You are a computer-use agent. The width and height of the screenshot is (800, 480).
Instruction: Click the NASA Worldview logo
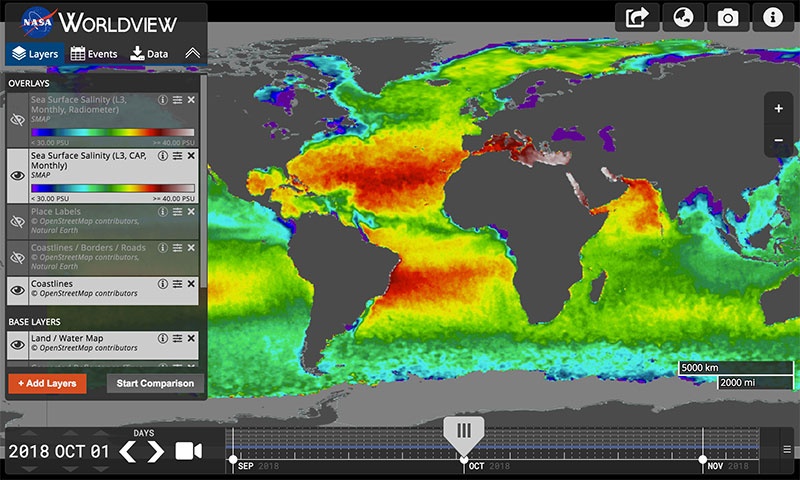pyautogui.click(x=99, y=22)
